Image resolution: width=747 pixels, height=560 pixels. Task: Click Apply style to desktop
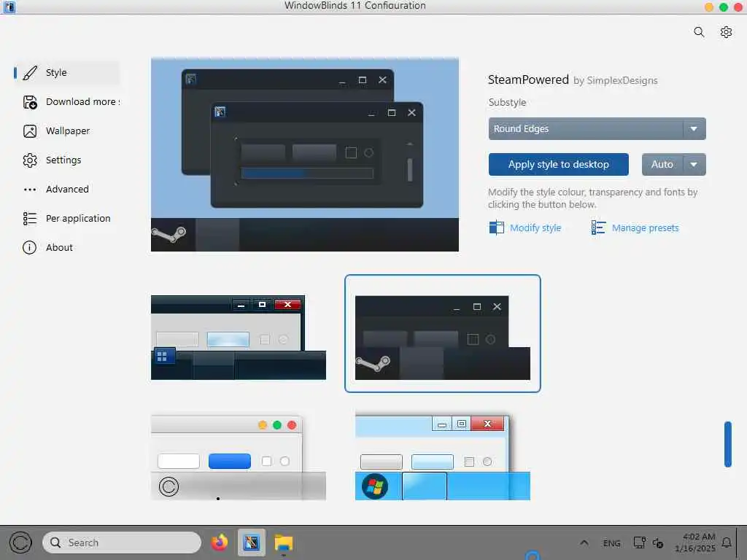tap(558, 164)
